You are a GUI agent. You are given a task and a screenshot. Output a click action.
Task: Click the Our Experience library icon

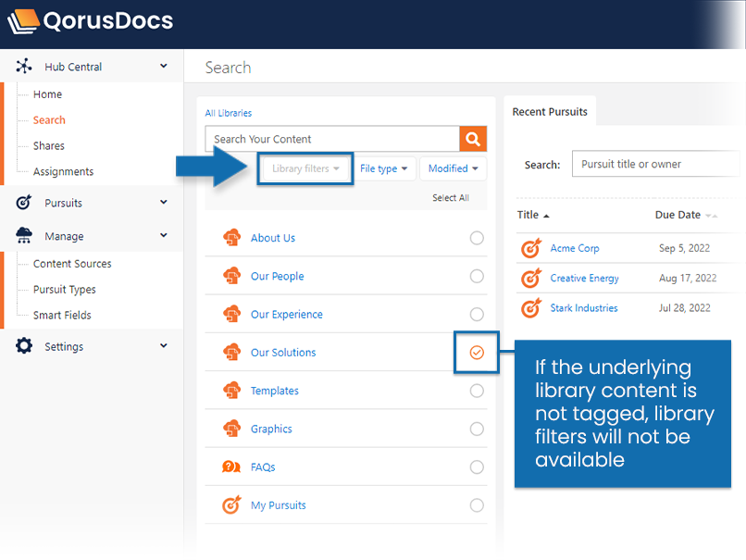click(231, 314)
